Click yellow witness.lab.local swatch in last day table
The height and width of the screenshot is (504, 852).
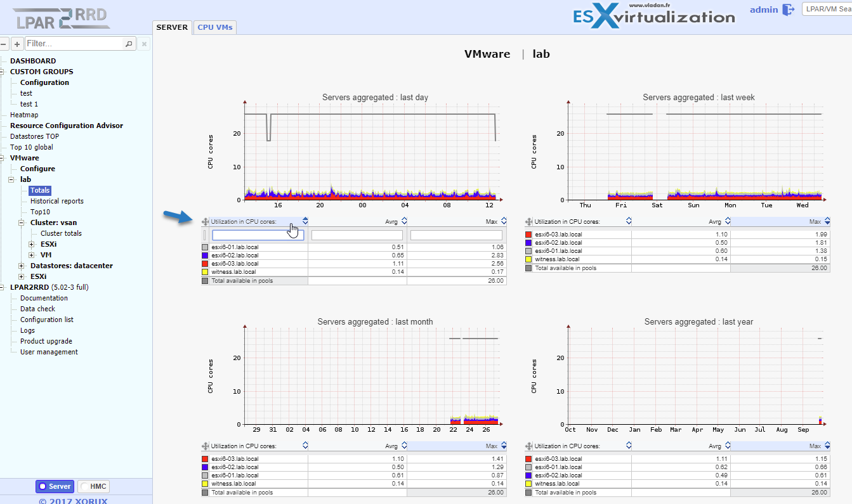tap(205, 271)
